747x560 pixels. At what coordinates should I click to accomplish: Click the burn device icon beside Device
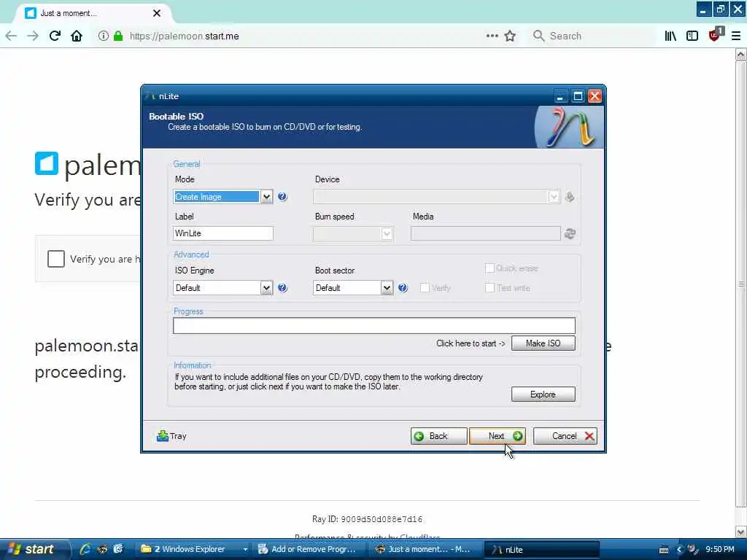point(570,197)
